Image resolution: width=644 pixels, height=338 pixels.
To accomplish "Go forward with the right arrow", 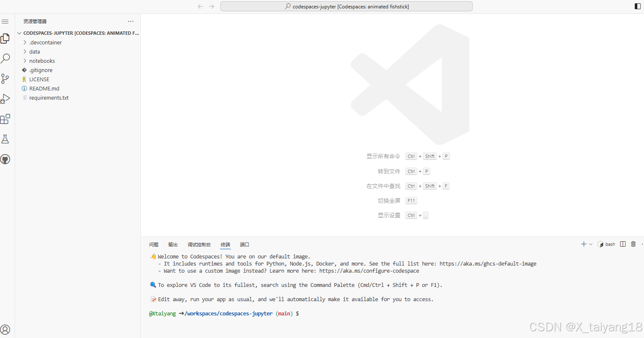I will (211, 6).
